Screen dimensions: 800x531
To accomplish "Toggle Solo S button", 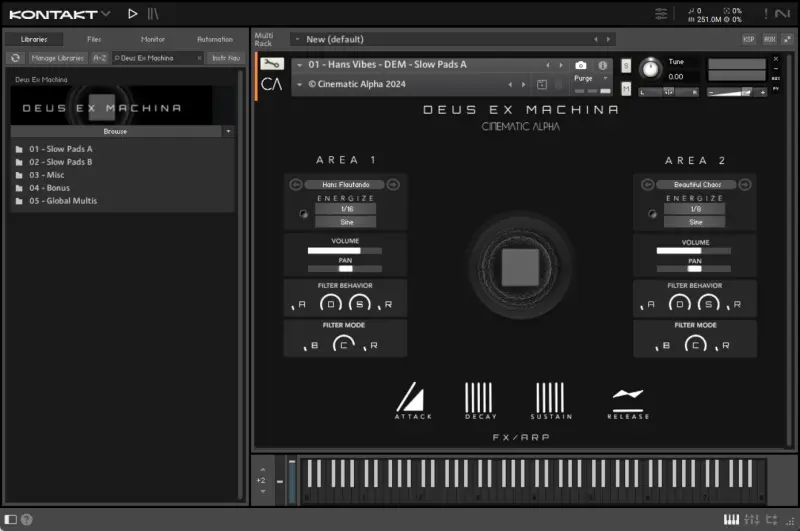I will pyautogui.click(x=626, y=65).
